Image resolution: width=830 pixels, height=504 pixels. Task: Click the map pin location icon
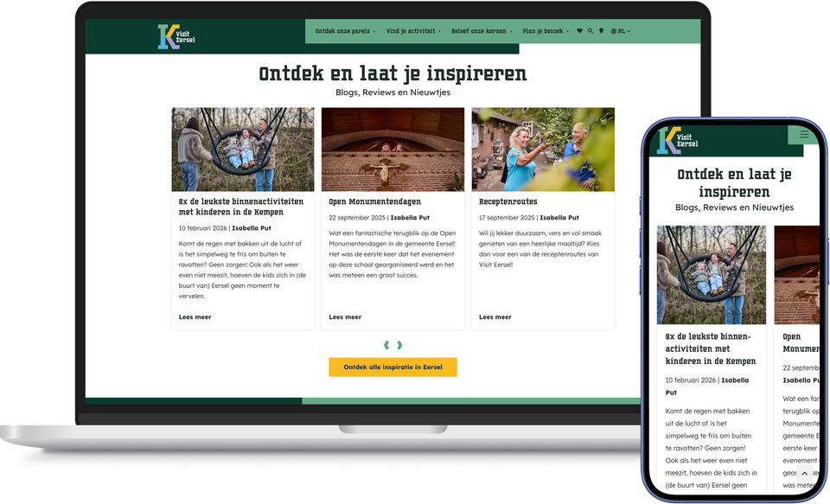tap(602, 31)
